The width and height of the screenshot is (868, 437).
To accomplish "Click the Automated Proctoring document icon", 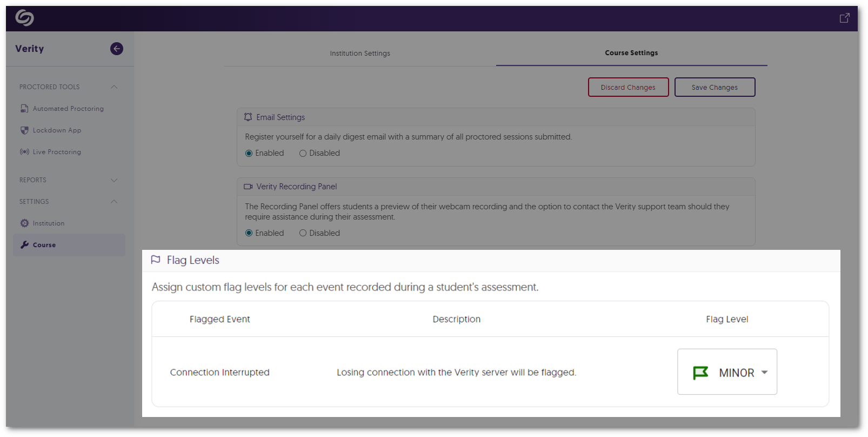I will [24, 109].
